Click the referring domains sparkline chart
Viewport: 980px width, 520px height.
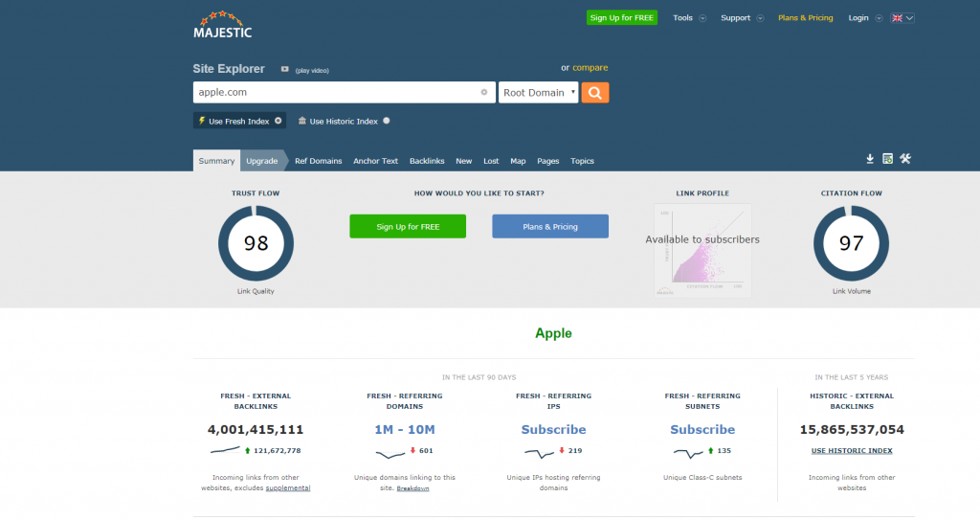click(390, 453)
